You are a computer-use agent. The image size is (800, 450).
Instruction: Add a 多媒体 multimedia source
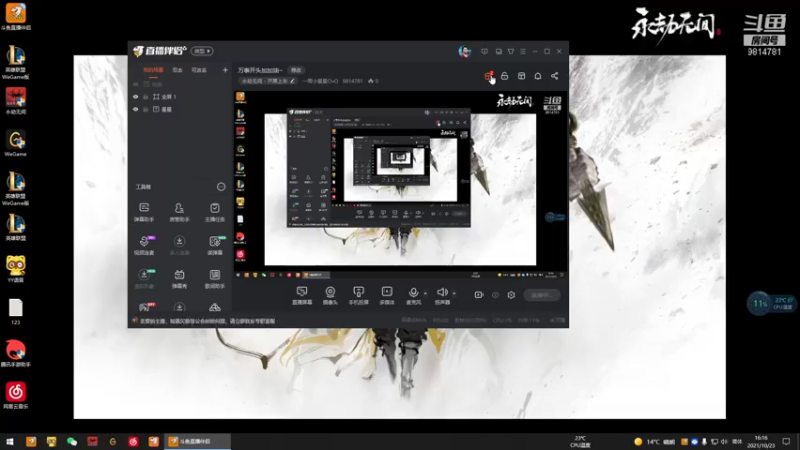pyautogui.click(x=387, y=295)
